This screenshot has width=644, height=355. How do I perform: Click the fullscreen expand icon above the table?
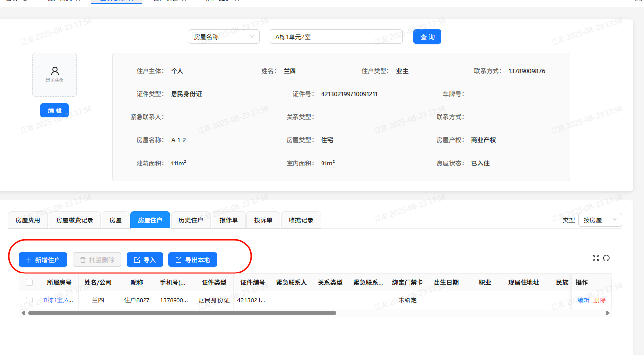(596, 258)
